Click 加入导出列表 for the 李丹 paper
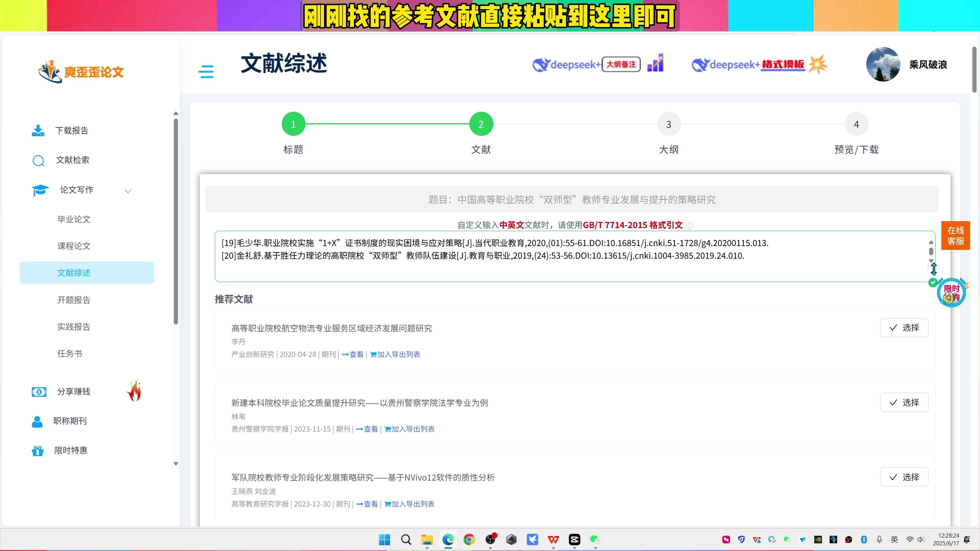Viewport: 980px width, 551px height. coord(395,354)
